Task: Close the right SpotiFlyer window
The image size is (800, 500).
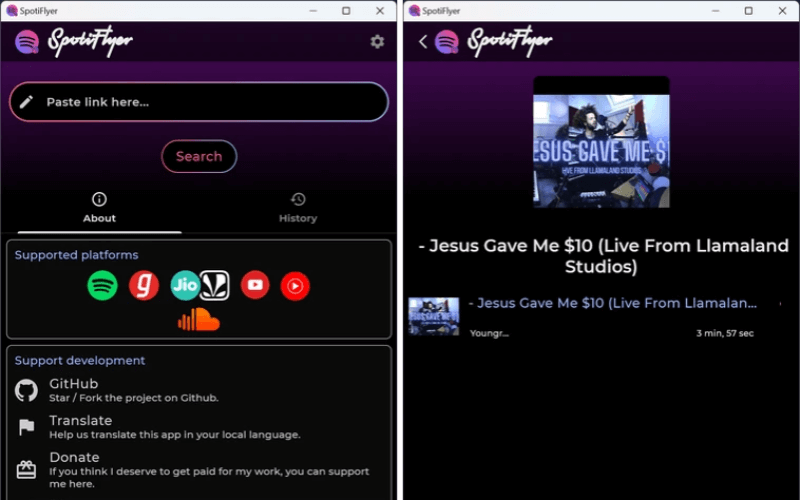Action: (x=782, y=11)
